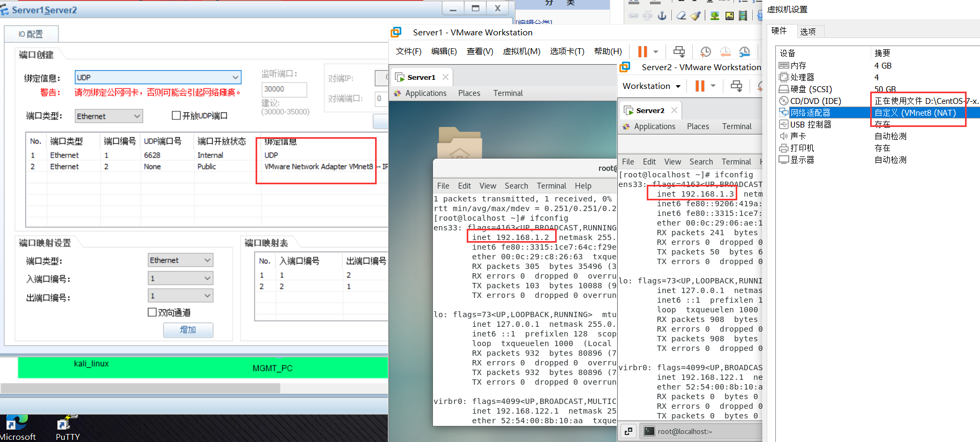The width and height of the screenshot is (980, 442).
Task: Select port row with UDP端口号 6628
Action: [x=208, y=155]
